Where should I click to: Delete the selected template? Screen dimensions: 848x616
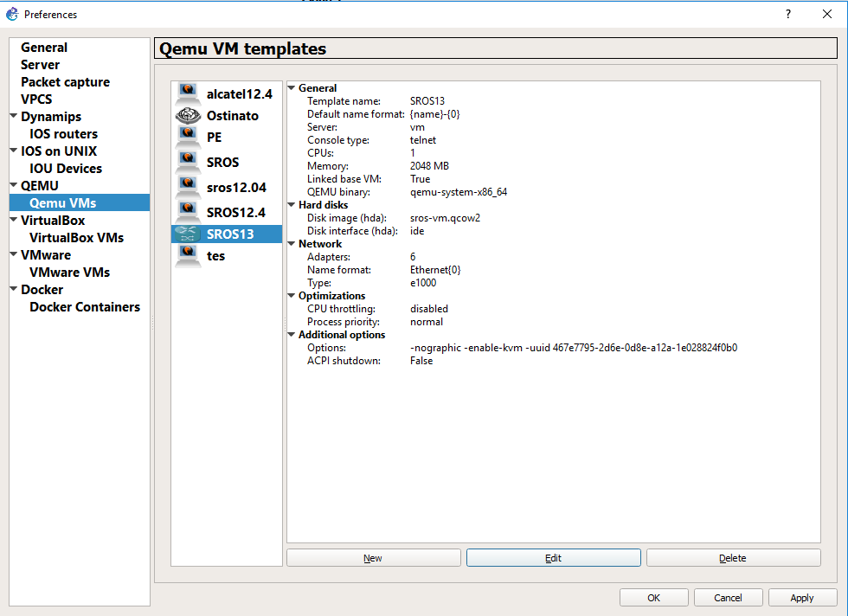tap(734, 557)
